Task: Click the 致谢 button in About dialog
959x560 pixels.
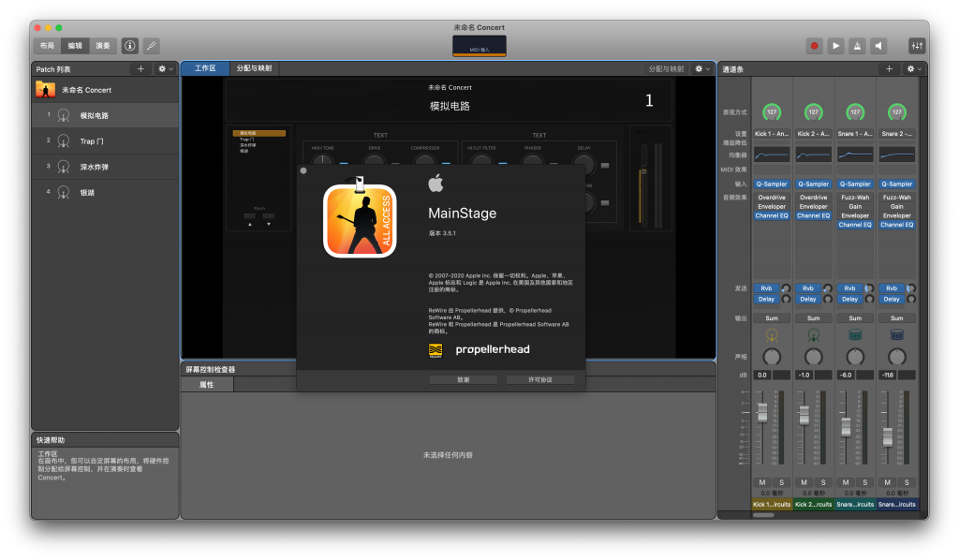Action: (463, 379)
